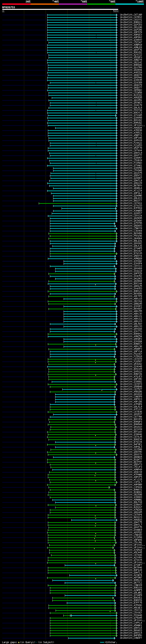Click the orange ~40% identity legend segment
Image resolution: width=146 pixels, height=644 pixels.
(x=45, y=4)
